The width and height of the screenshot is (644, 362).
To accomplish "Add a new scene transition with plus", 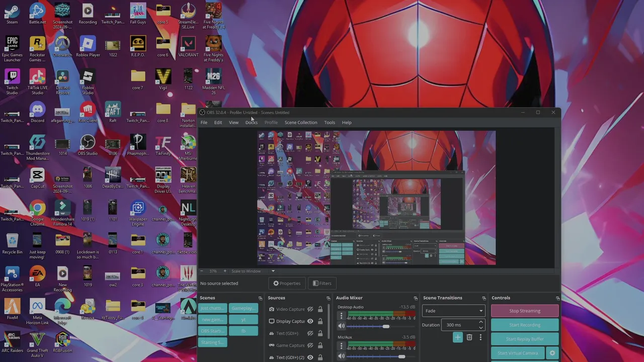I will pyautogui.click(x=457, y=337).
